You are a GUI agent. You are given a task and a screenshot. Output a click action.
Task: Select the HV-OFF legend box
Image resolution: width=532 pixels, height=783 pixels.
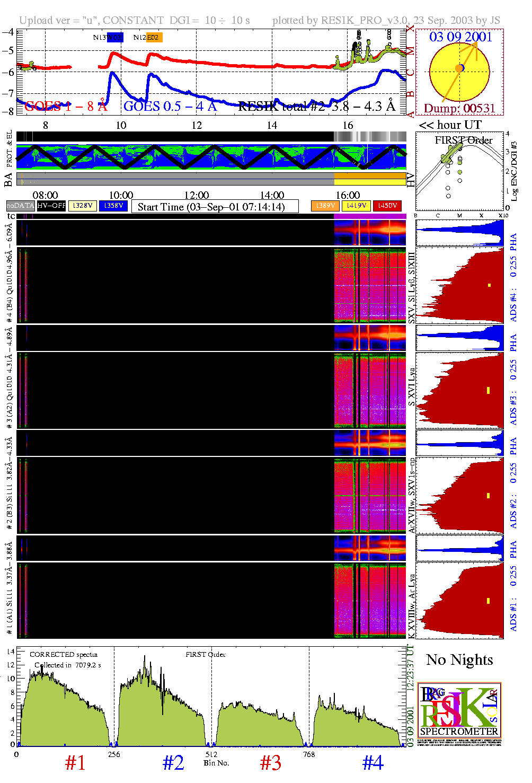point(51,206)
